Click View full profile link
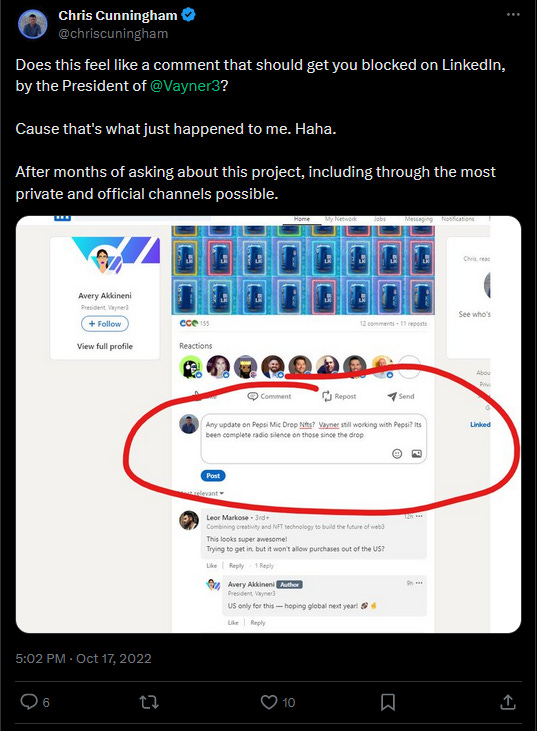Image resolution: width=537 pixels, height=731 pixels. [x=105, y=346]
